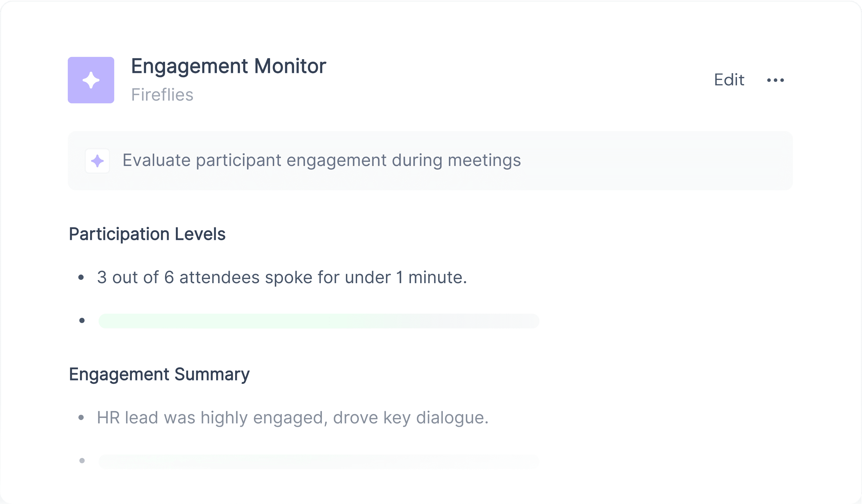Image resolution: width=862 pixels, height=504 pixels.
Task: Click the faded loading bar under Engagement Summary
Action: pyautogui.click(x=319, y=461)
